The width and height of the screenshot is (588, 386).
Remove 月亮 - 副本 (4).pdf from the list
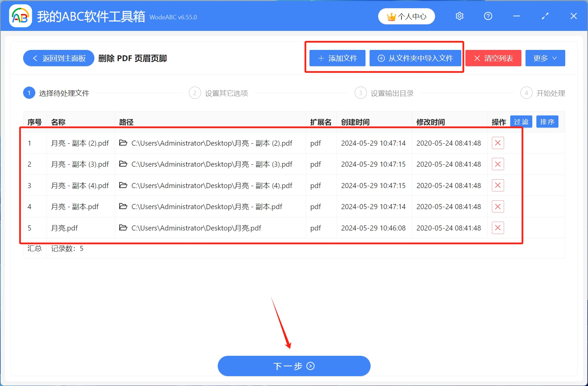497,185
